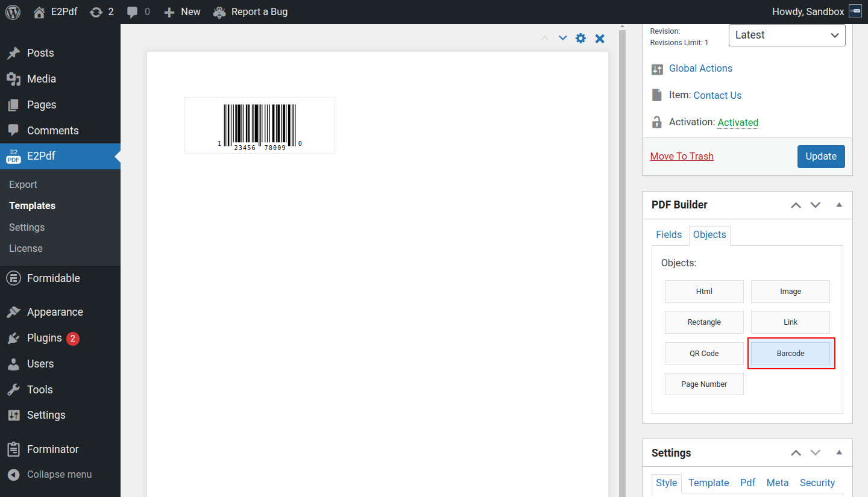The height and width of the screenshot is (497, 868).
Task: Open the Global Actions link
Action: [x=700, y=69]
